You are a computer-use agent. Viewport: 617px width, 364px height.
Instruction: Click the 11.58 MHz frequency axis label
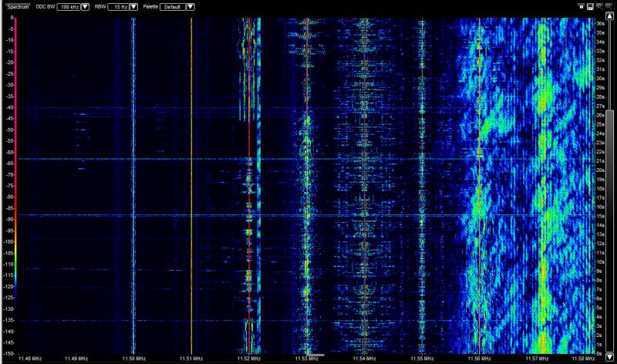(x=583, y=359)
